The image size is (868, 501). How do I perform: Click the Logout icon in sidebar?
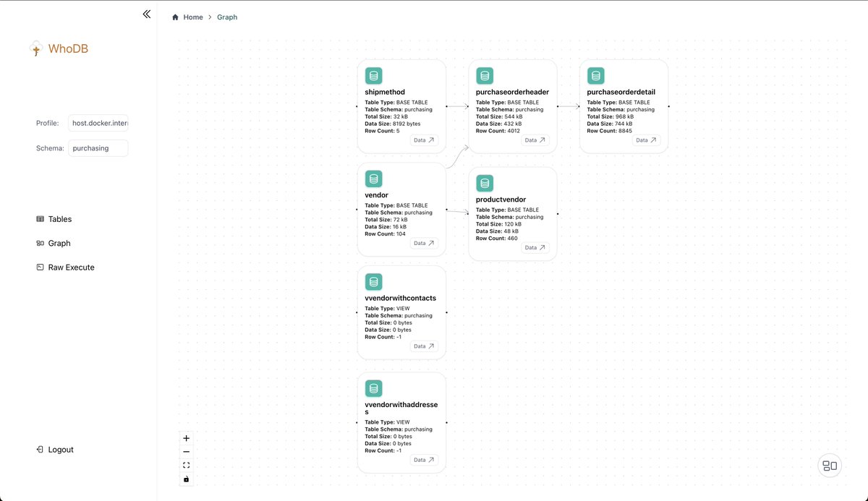coord(41,450)
